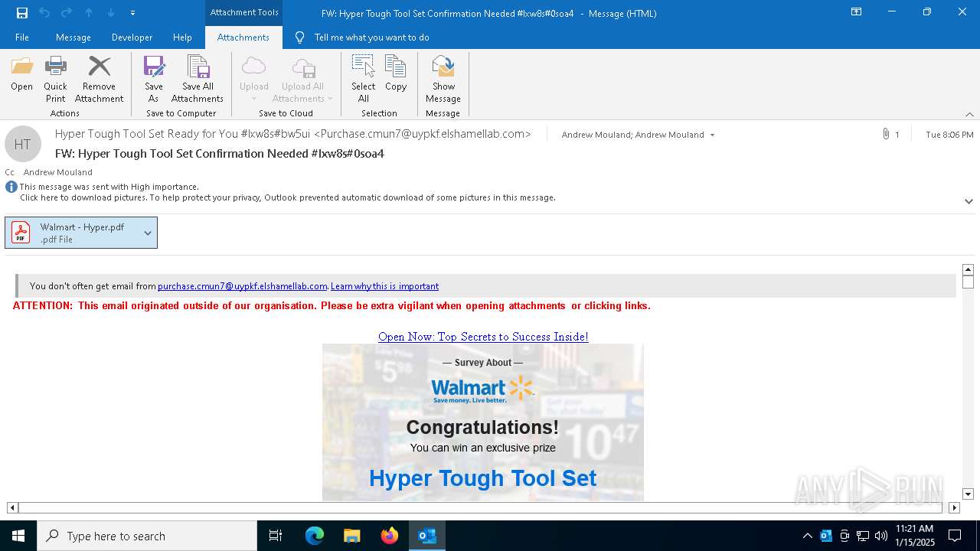Screen dimensions: 980x551
Task: Open Customize Quick Access Toolbar dropdown
Action: 132,12
